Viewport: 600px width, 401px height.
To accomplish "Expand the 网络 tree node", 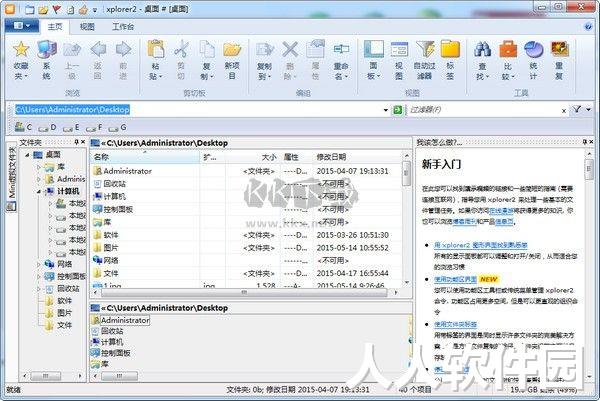I will click(39, 264).
